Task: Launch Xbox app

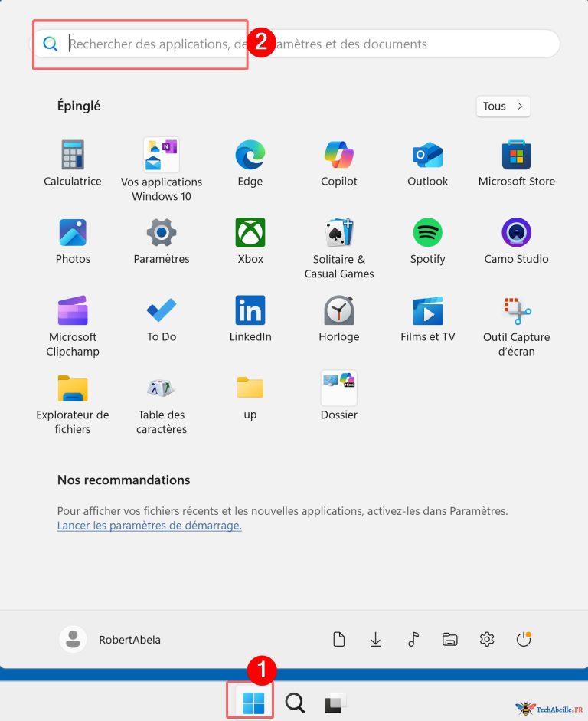Action: 250,241
